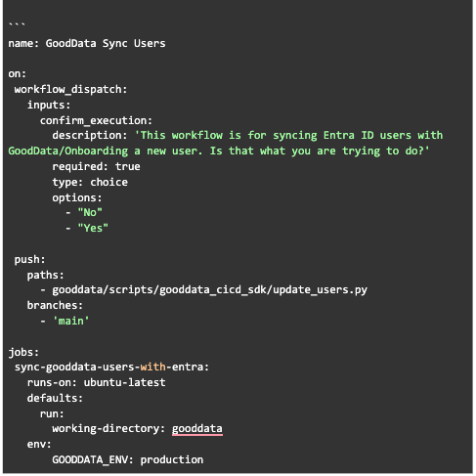The height and width of the screenshot is (476, 476).
Task: Click the 'required: true' line
Action: (96, 166)
